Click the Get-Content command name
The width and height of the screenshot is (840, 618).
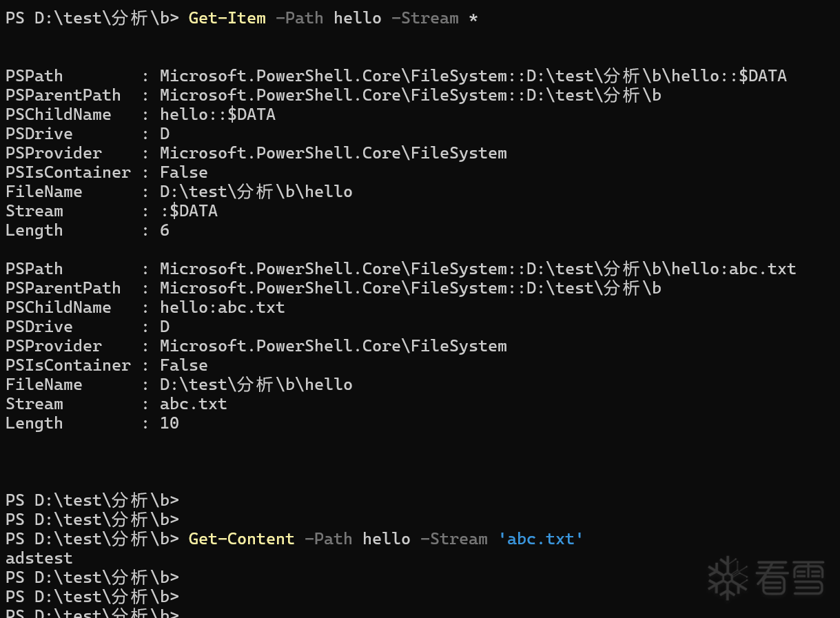[241, 539]
